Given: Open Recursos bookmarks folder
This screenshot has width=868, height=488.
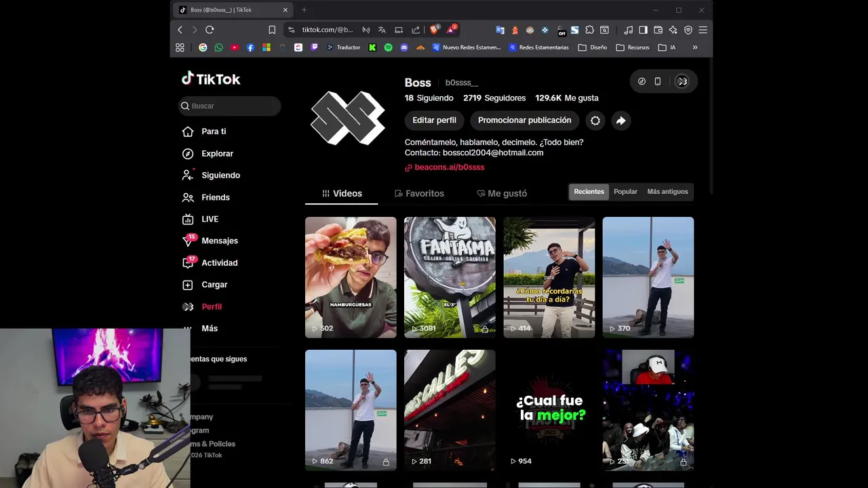Looking at the screenshot, I should (633, 47).
